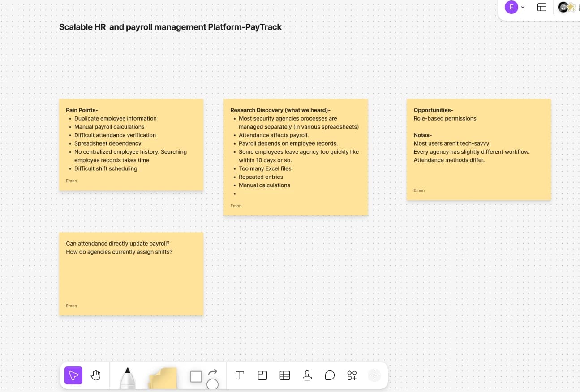Pick the Marker drawing tool

point(128,377)
